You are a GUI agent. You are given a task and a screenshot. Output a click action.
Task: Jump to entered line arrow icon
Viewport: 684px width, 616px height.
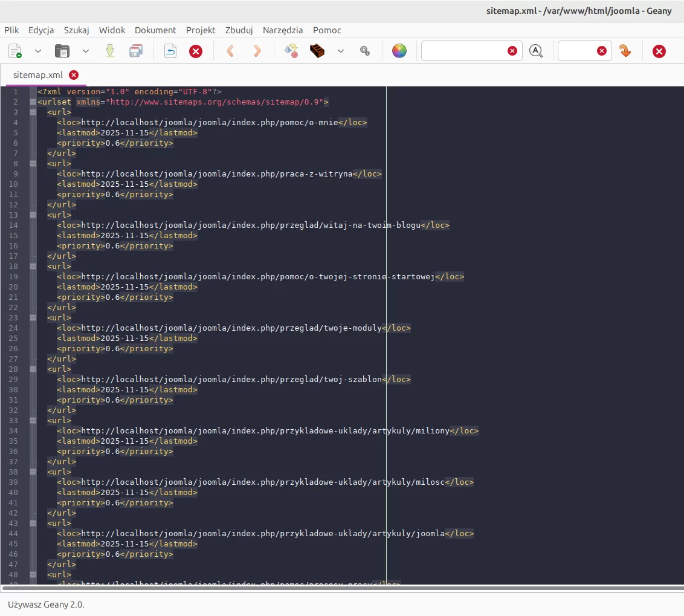(x=625, y=51)
